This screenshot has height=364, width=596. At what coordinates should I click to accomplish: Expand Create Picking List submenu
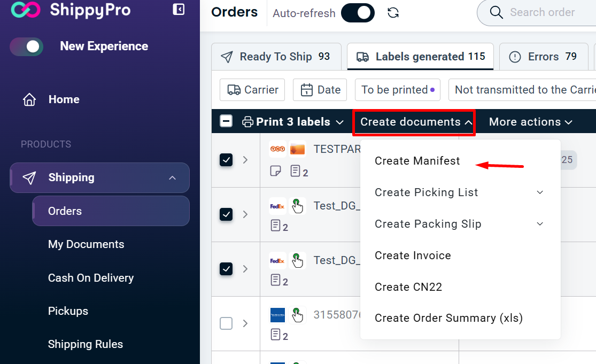coord(540,192)
